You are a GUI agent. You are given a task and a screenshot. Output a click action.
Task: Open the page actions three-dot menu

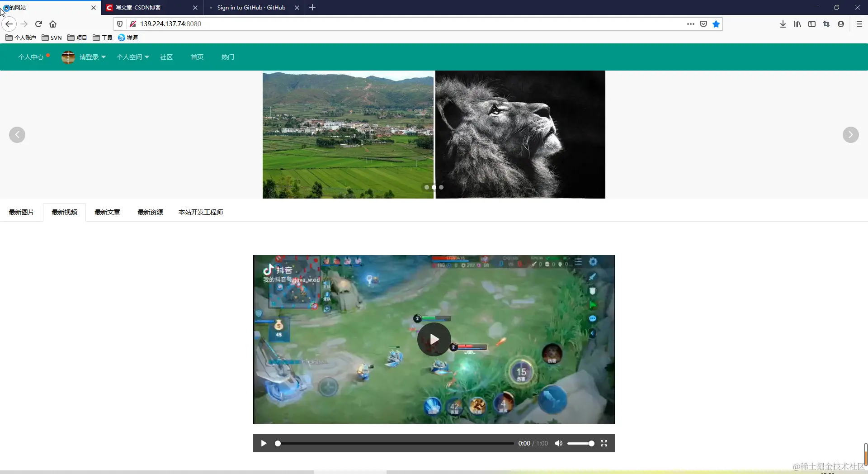pos(690,24)
